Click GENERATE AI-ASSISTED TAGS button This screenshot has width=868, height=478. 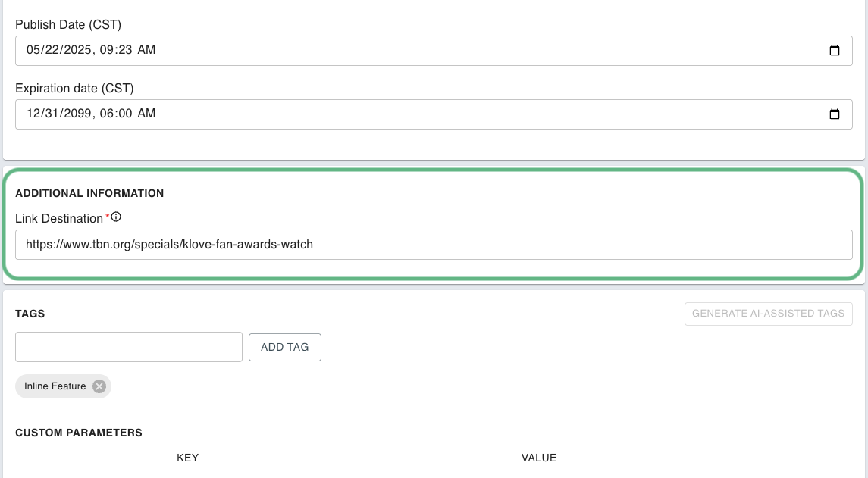(x=768, y=314)
